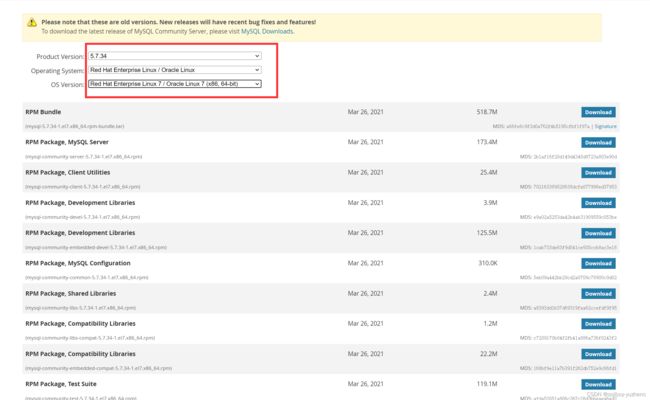Click the 125.5M file size
The width and height of the screenshot is (650, 400).
tap(487, 233)
